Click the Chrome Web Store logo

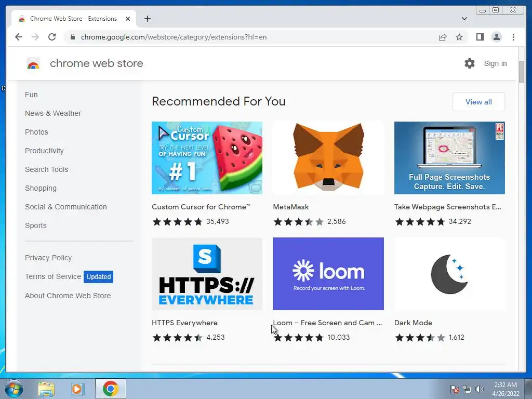[x=33, y=63]
